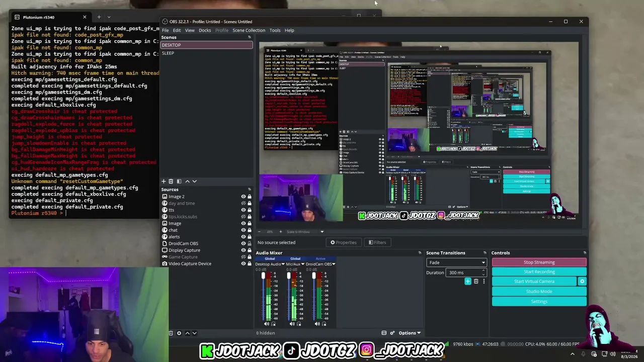This screenshot has width=644, height=362.
Task: Open the Tools menu
Action: tap(275, 30)
